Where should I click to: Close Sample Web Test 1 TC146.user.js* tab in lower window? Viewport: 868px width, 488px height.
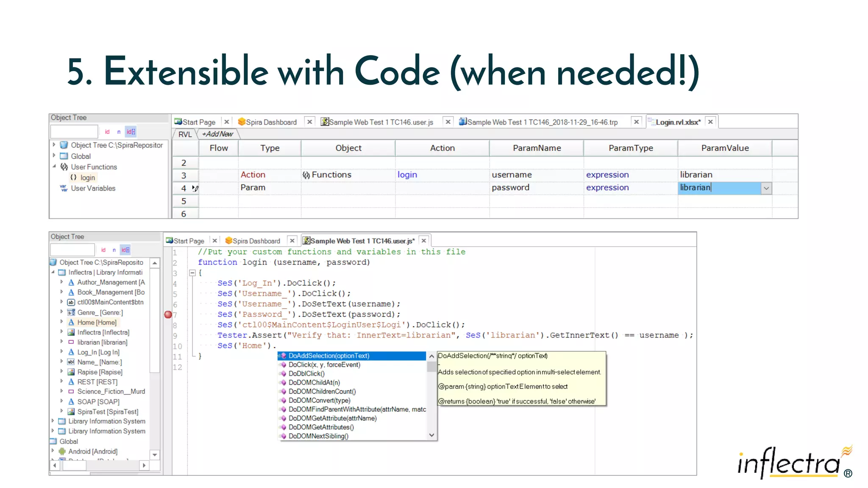424,241
